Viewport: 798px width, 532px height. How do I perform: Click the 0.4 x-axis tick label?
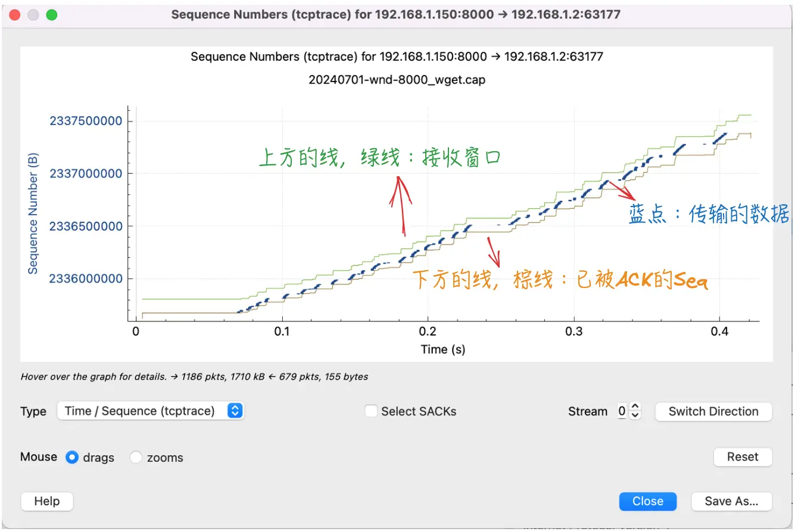(719, 331)
